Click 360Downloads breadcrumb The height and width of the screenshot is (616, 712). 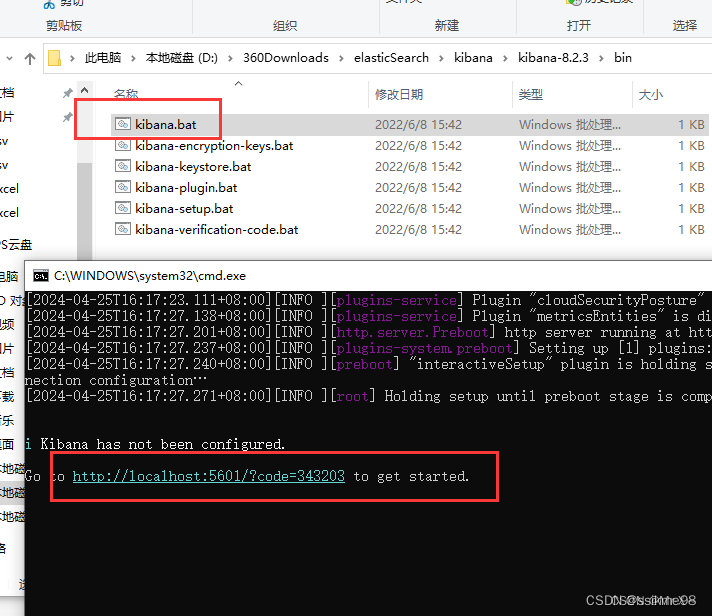pos(286,58)
